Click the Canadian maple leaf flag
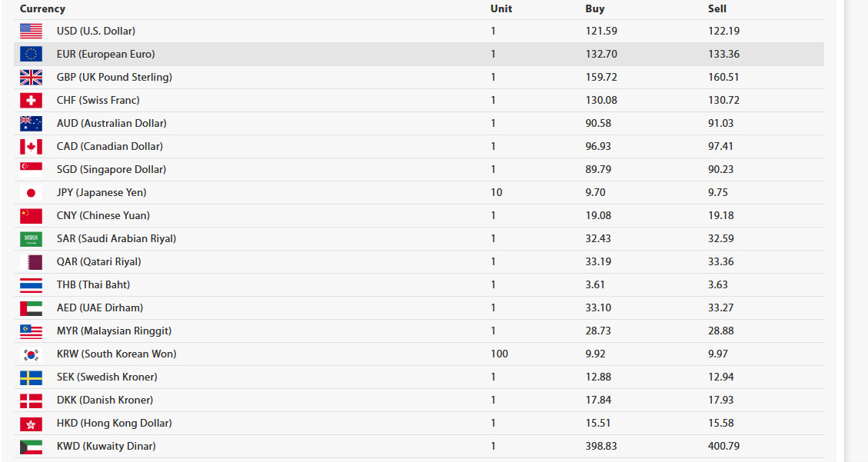The image size is (868, 462). [x=31, y=147]
